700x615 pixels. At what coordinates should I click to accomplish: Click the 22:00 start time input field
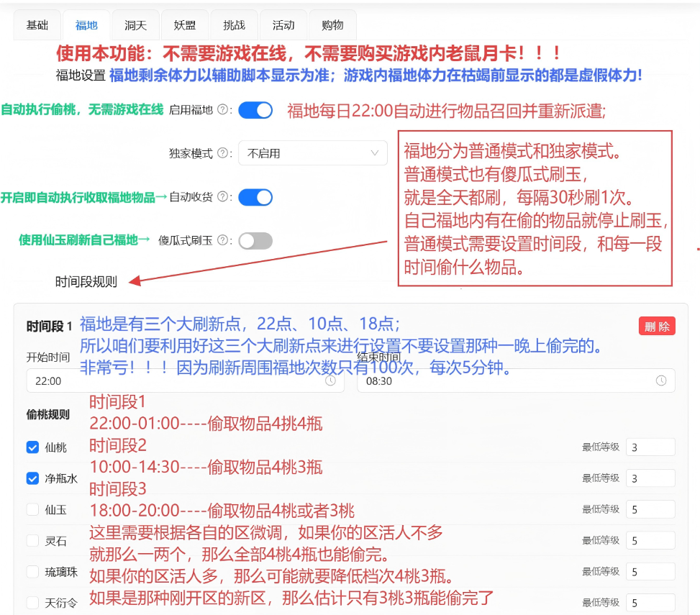point(173,381)
